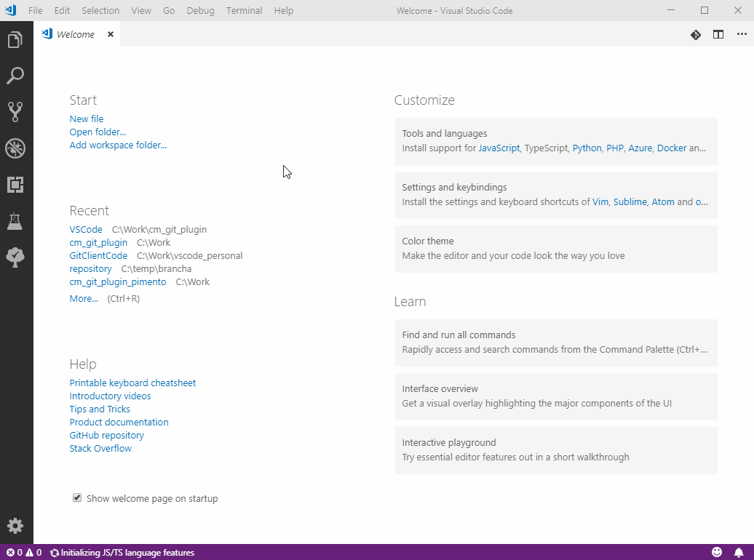The height and width of the screenshot is (560, 754).
Task: Click the notifications bell in status bar
Action: pos(739,553)
